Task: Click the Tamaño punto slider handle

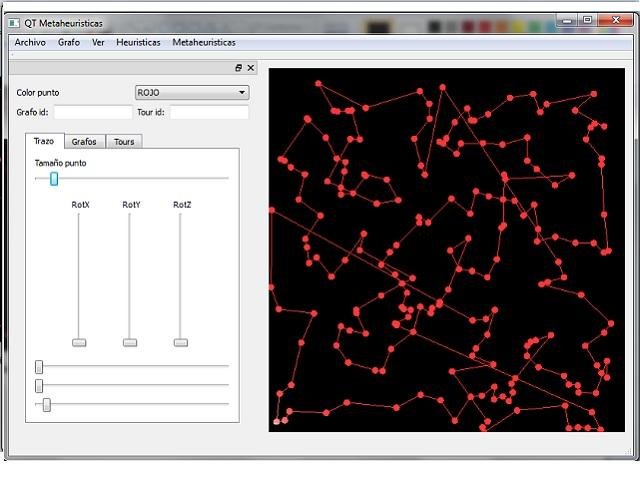Action: click(54, 178)
